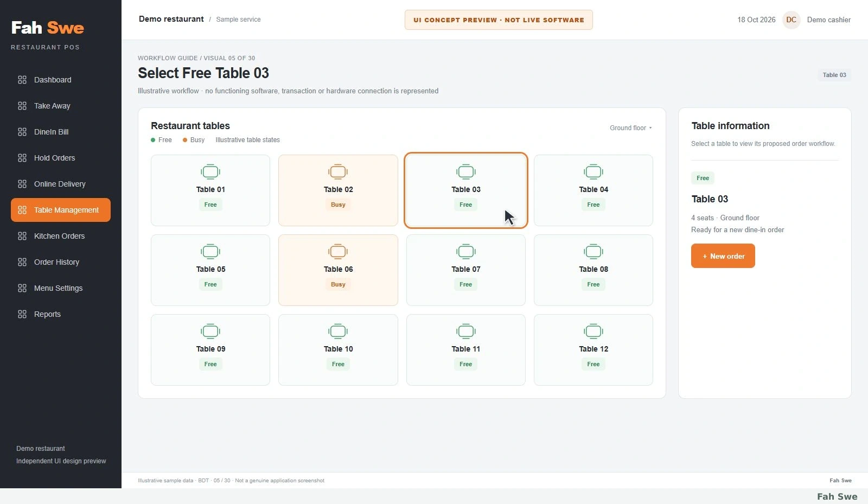Select the Table 08 card name

tap(593, 269)
